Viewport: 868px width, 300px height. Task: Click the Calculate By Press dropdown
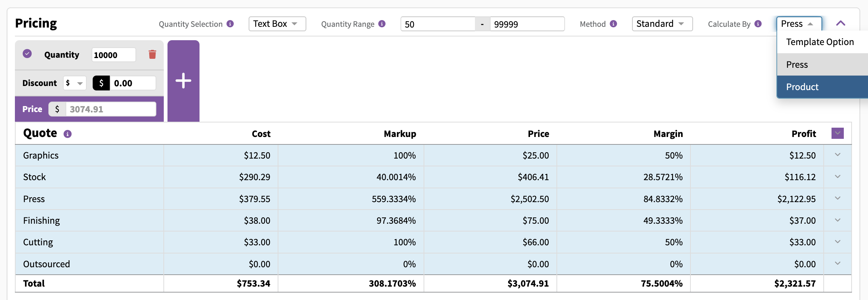(x=799, y=24)
